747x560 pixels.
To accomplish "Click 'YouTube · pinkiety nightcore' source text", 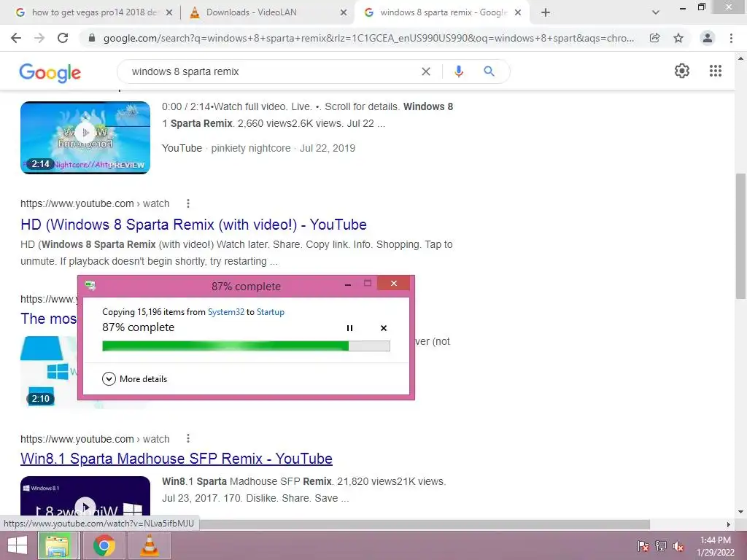I will [x=226, y=148].
